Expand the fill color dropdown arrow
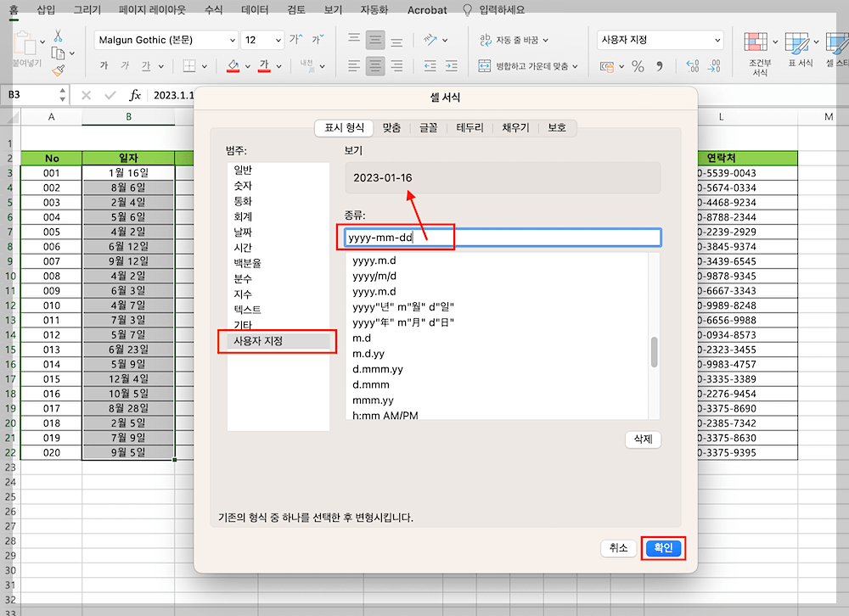 [247, 66]
